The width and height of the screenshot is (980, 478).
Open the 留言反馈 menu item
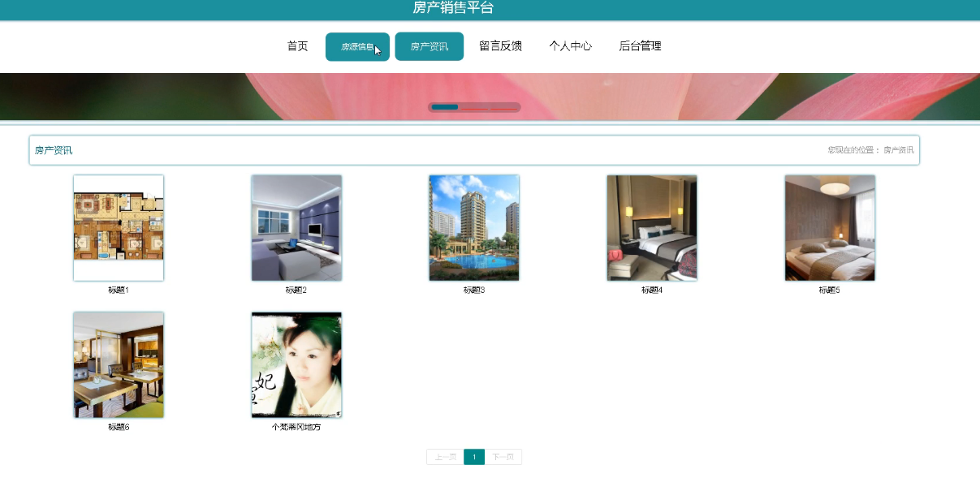500,46
